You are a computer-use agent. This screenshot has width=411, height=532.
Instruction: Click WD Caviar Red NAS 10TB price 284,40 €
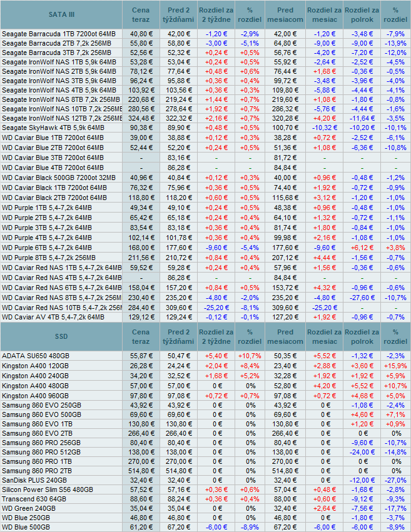click(141, 308)
